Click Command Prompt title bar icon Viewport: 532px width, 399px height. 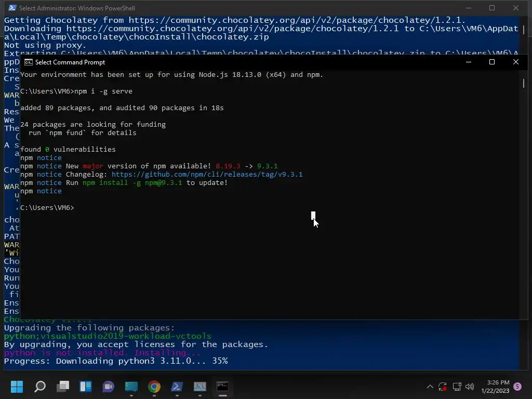(29, 62)
